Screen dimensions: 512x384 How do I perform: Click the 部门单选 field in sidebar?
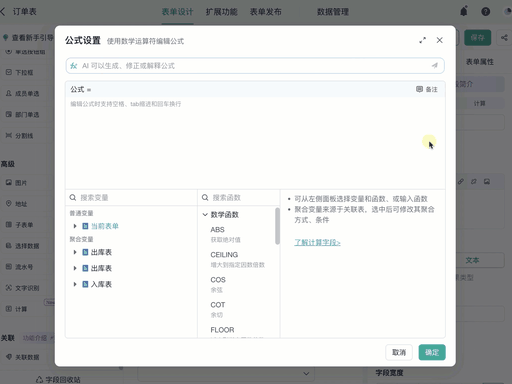23,115
